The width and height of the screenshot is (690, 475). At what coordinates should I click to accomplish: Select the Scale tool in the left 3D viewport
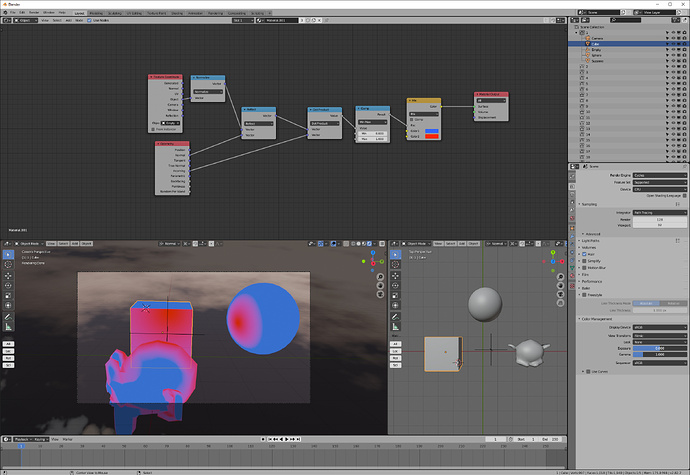pos(8,295)
